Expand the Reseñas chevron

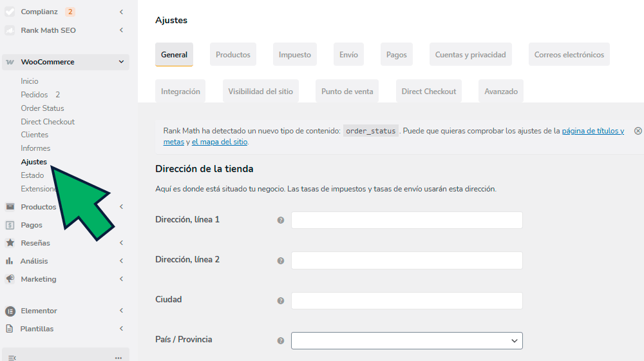pos(122,242)
